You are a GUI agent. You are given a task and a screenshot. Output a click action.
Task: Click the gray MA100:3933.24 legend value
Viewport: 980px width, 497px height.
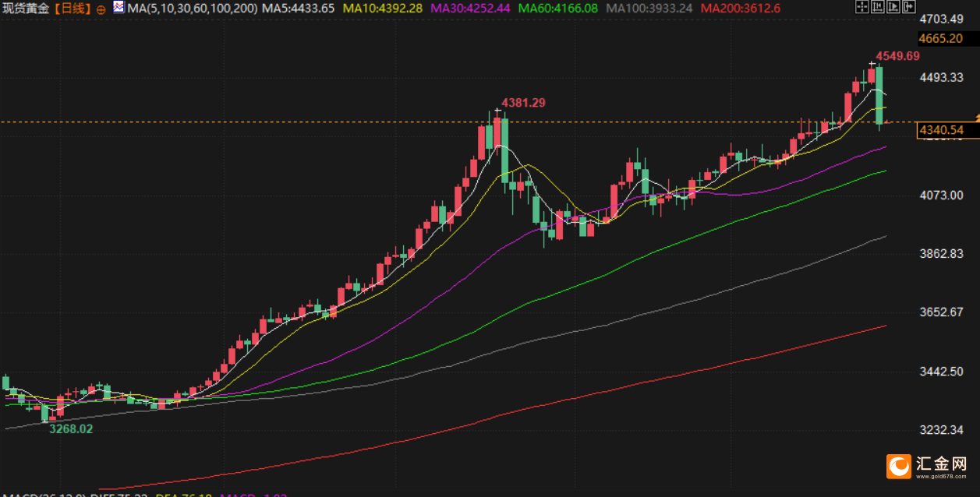[649, 9]
